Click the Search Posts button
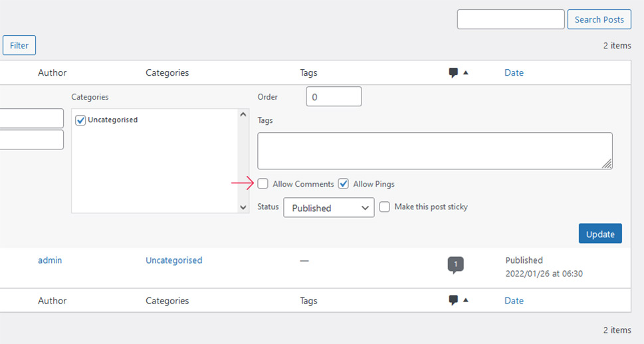This screenshot has width=644, height=344. (599, 19)
